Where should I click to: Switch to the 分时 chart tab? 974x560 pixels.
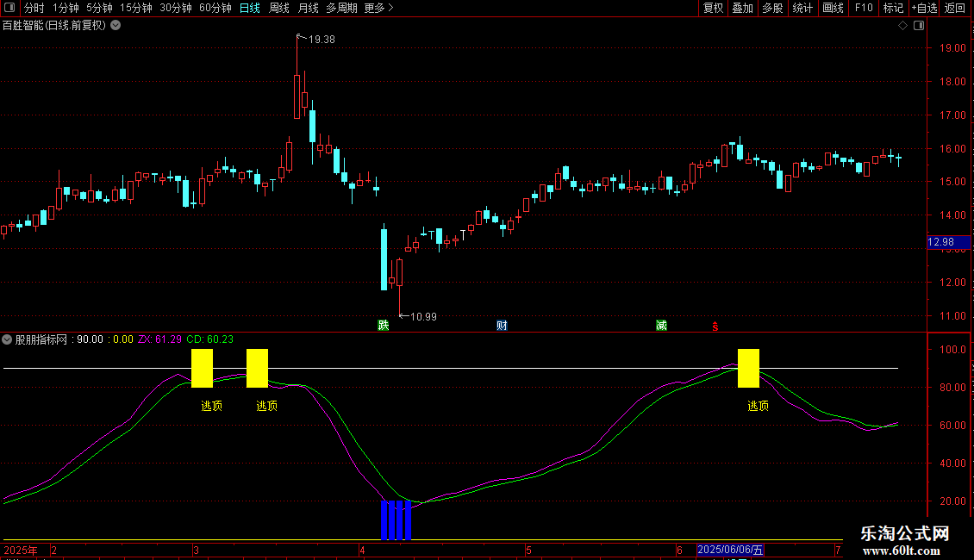point(34,8)
